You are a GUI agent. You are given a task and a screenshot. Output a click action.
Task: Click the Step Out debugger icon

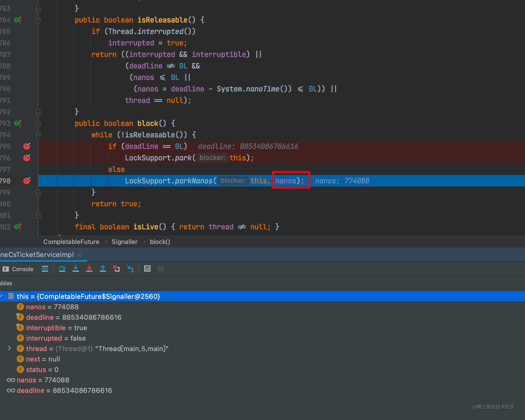(x=103, y=269)
